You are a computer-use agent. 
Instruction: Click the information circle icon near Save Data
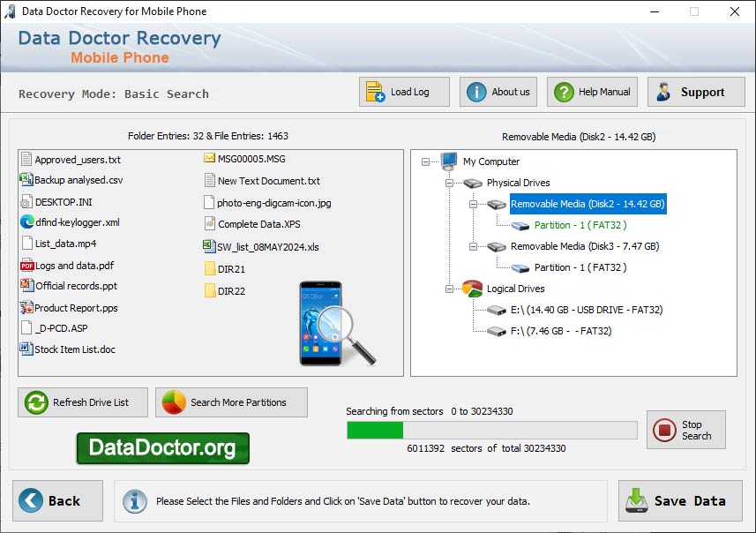pyautogui.click(x=134, y=500)
